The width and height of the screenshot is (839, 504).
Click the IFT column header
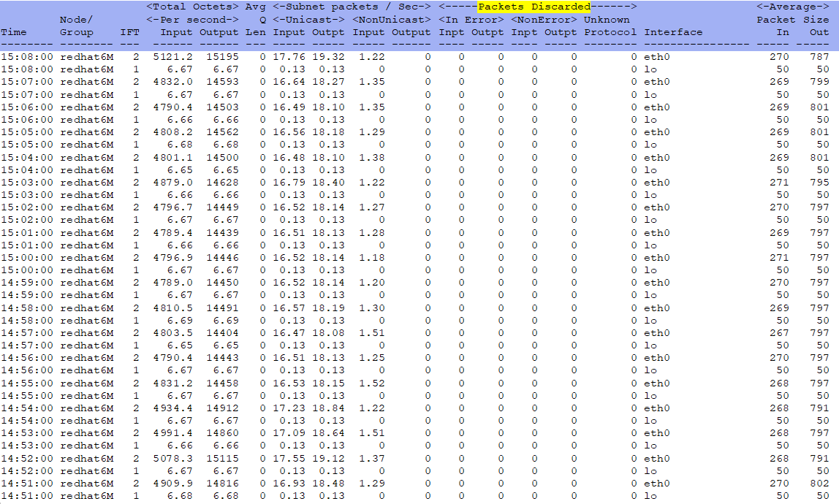click(129, 32)
